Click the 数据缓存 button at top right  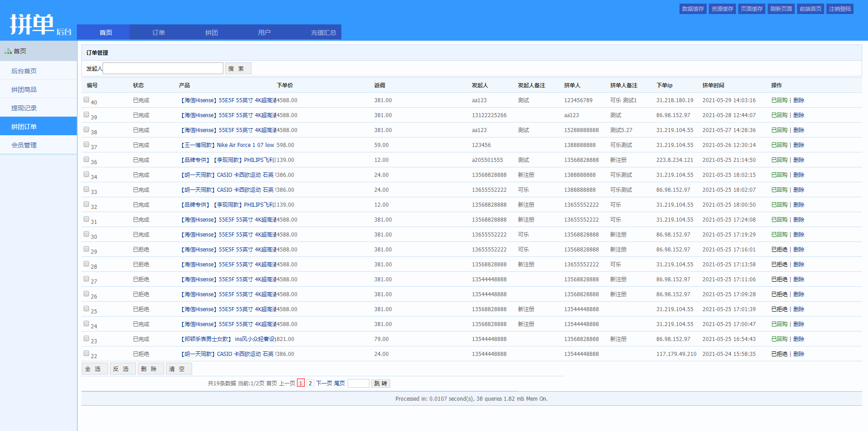coord(693,9)
